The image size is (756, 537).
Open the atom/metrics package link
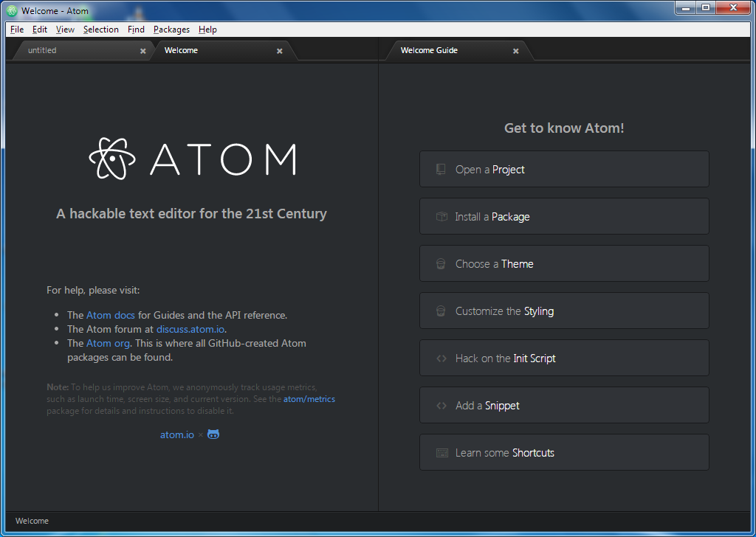309,398
